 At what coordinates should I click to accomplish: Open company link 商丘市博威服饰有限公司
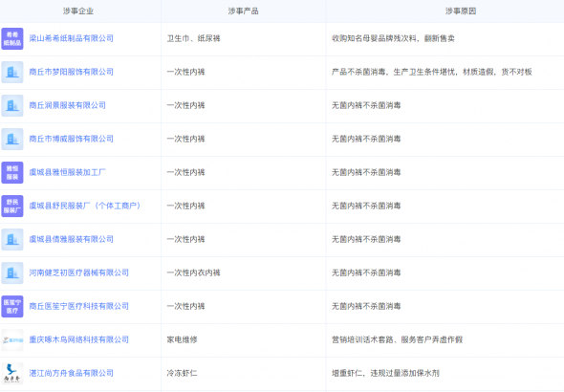pyautogui.click(x=72, y=139)
